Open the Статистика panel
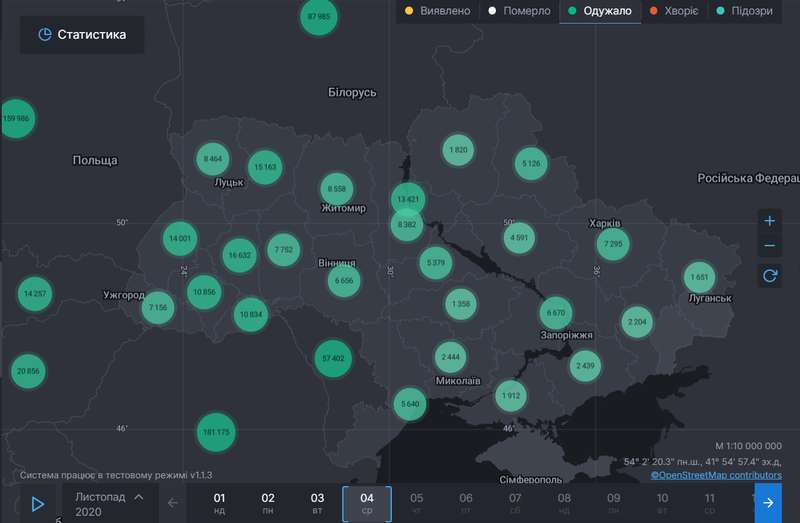 point(82,35)
